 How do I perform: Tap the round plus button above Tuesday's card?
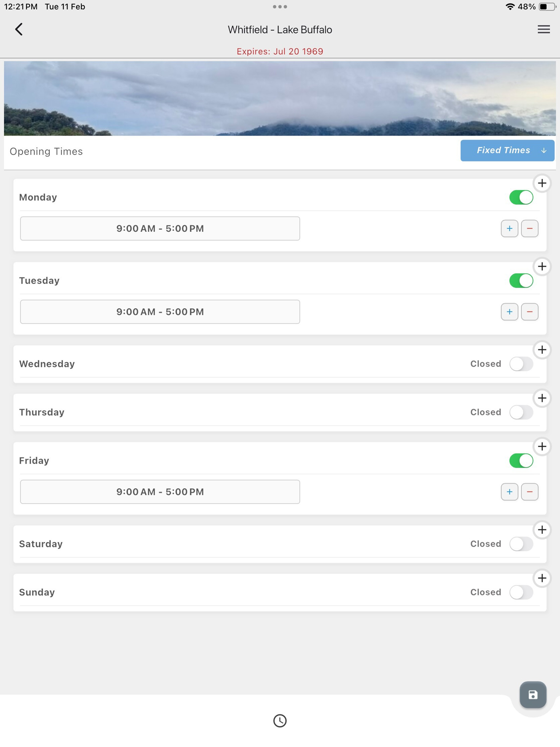coord(542,266)
